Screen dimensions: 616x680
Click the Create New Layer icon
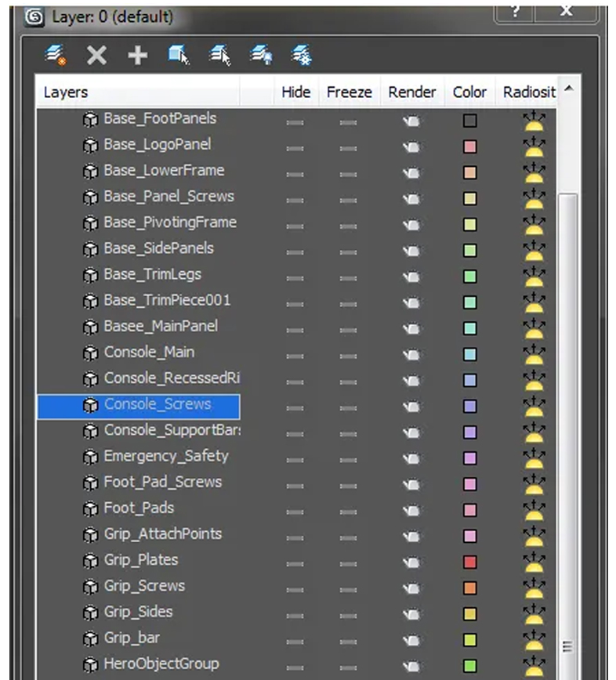(54, 55)
